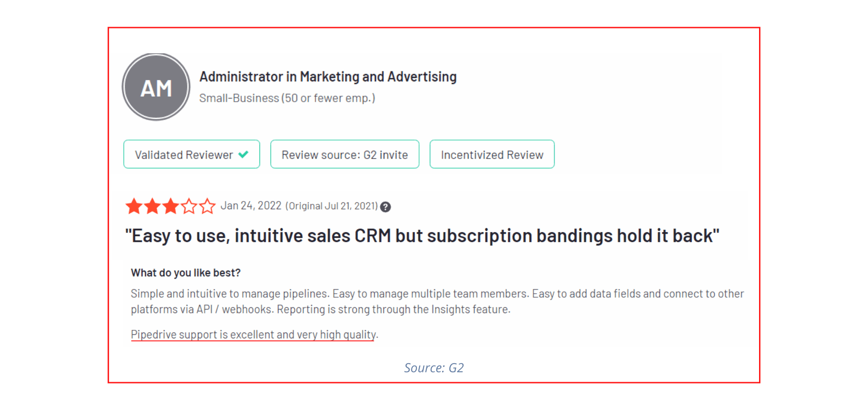Click the Jan 24, 2022 review date
The width and height of the screenshot is (868, 412).
pyautogui.click(x=251, y=206)
